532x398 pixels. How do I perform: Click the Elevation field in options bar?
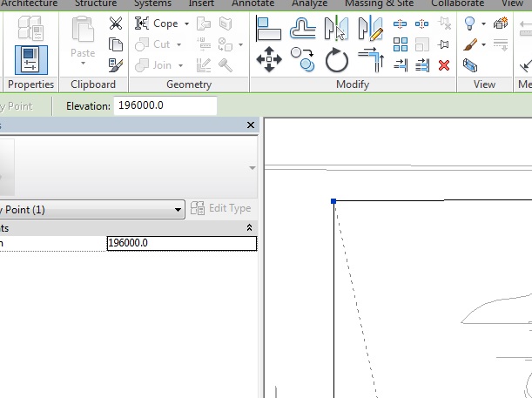tap(165, 105)
